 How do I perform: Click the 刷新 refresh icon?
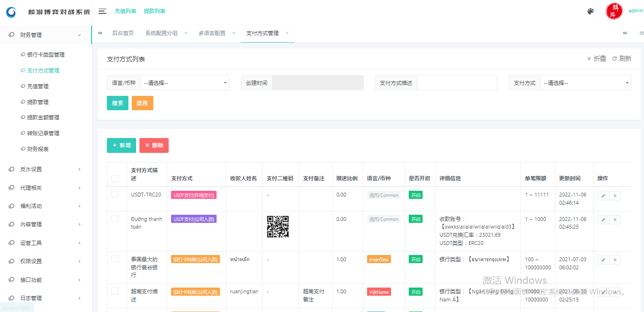pos(614,58)
